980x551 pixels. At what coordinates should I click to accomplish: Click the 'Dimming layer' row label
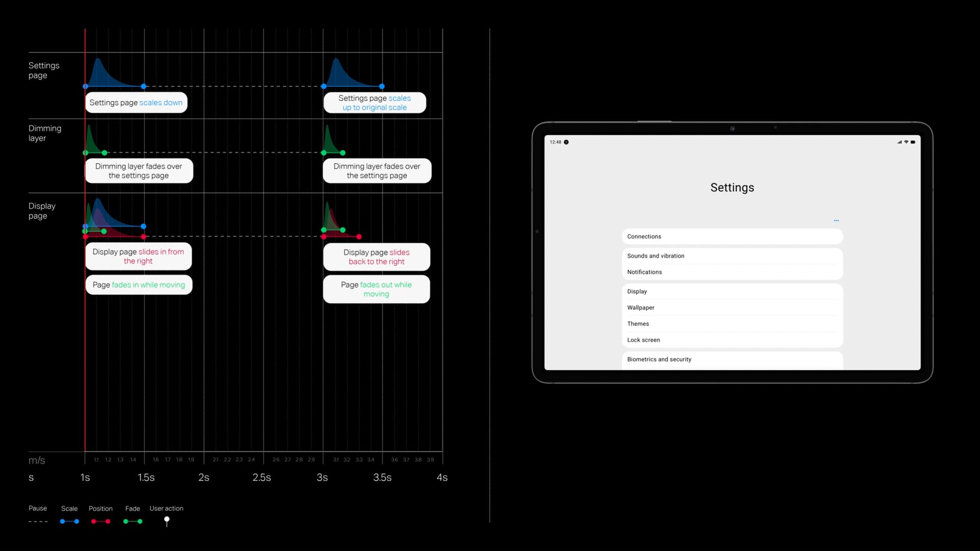coord(45,133)
